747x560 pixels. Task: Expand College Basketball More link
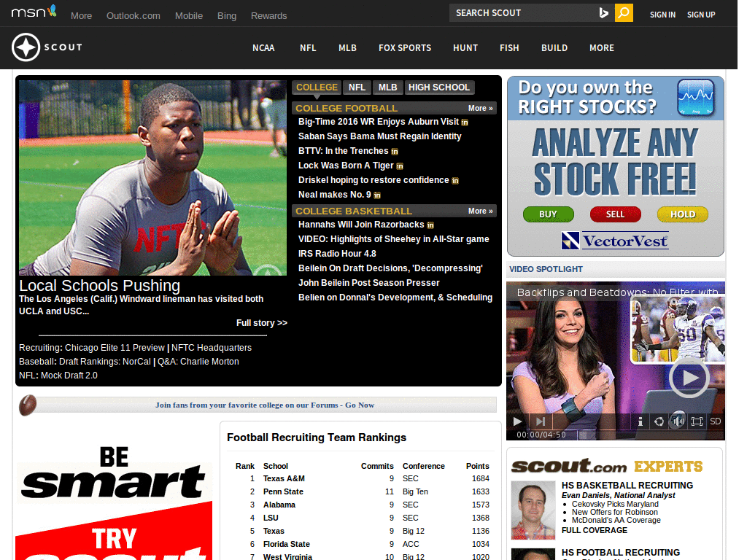point(480,211)
